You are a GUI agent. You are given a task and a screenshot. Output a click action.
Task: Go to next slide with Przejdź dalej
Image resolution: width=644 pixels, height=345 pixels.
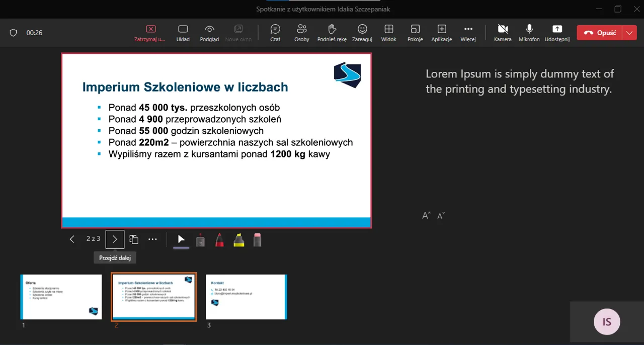pos(115,239)
